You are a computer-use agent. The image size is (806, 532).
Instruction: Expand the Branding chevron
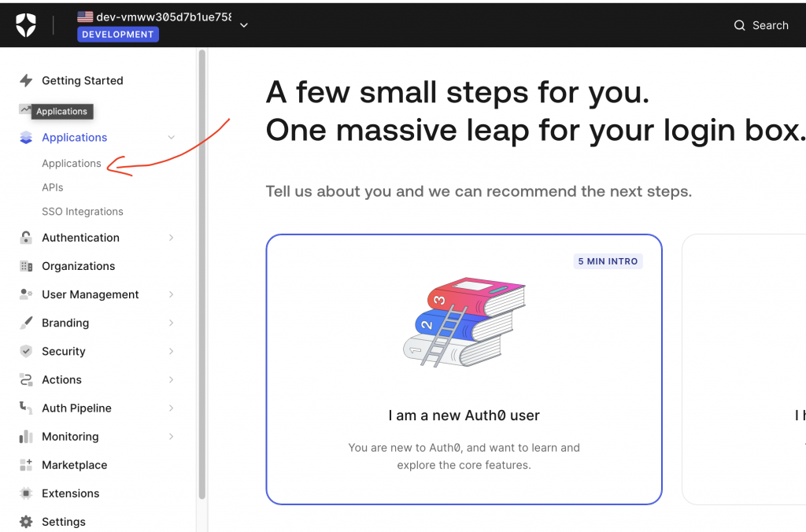[171, 323]
